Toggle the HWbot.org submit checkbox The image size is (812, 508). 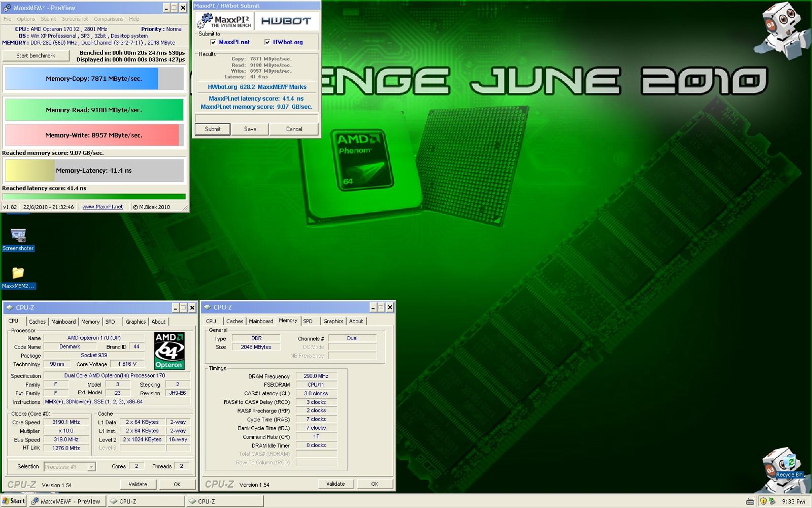point(267,42)
